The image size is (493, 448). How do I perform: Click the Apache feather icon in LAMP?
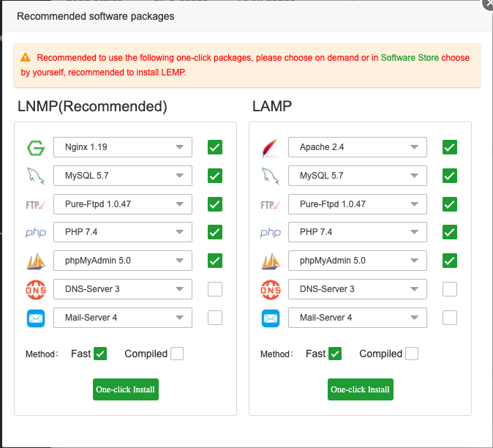pos(270,148)
